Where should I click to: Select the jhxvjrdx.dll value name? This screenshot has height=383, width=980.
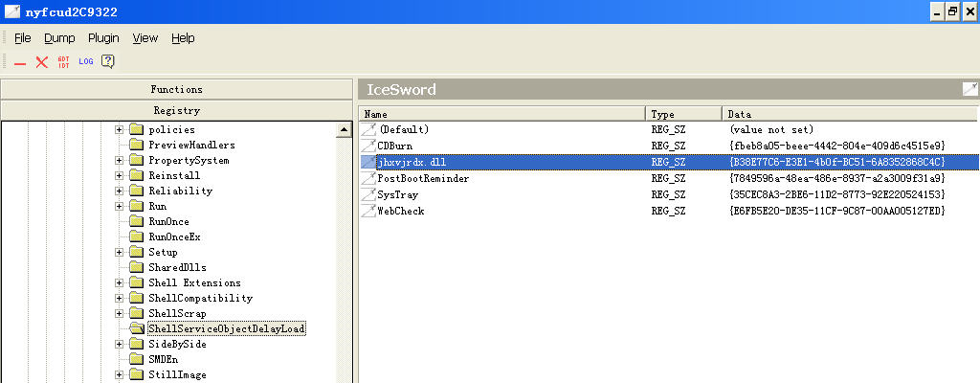pos(412,162)
